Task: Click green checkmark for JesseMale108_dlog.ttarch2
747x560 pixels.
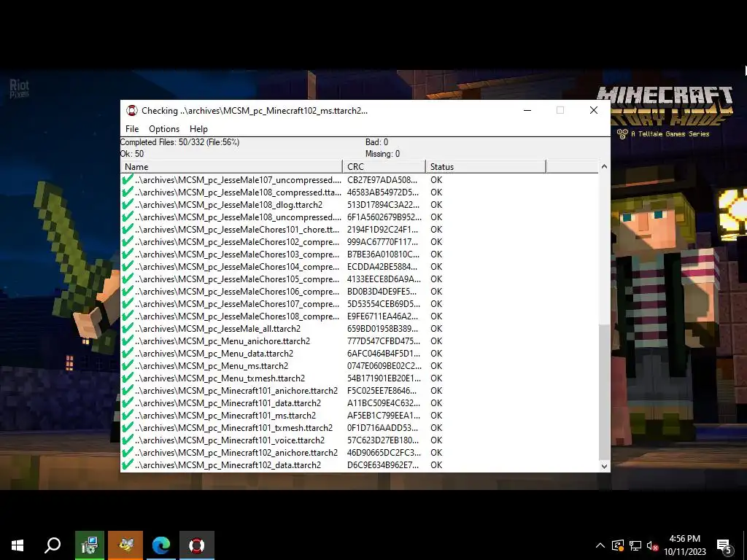Action: click(127, 204)
